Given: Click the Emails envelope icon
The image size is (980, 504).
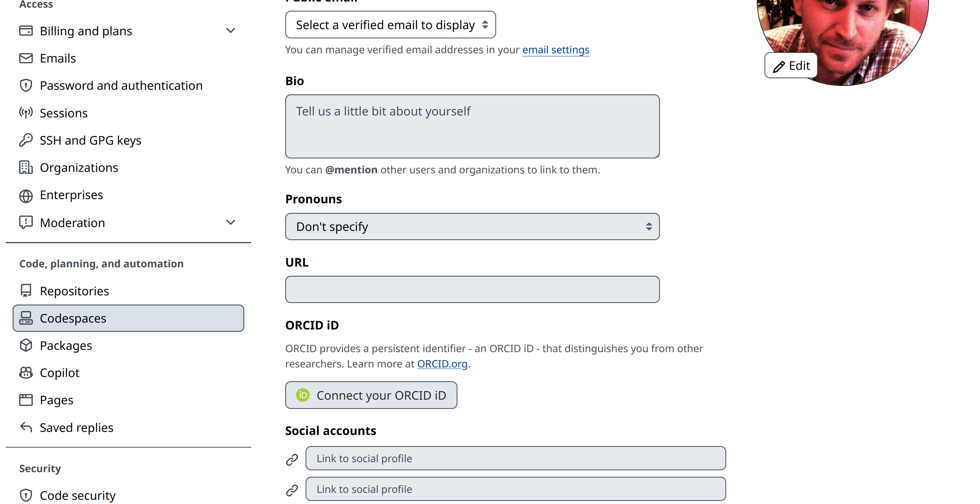Looking at the screenshot, I should pyautogui.click(x=26, y=58).
